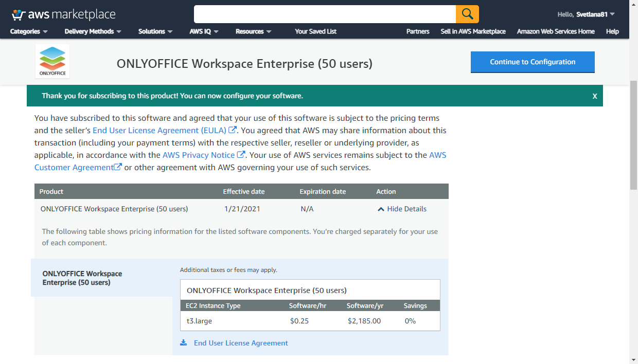Click the orange search magnifier button

(x=467, y=14)
